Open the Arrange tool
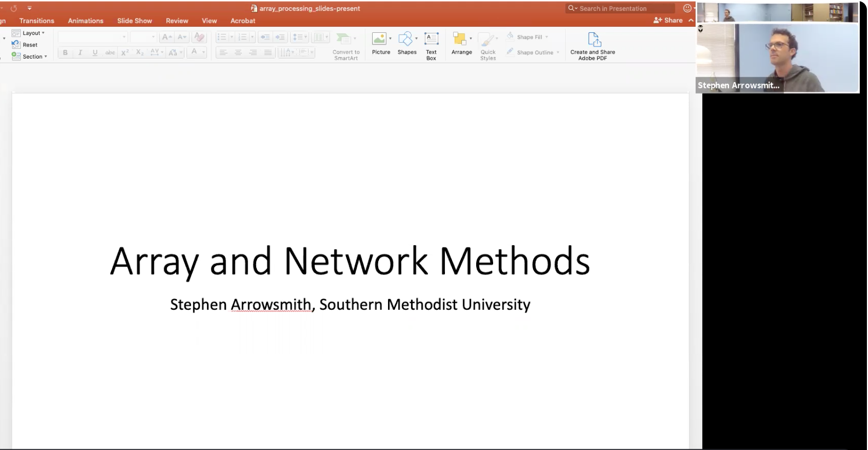868x450 pixels. [x=461, y=44]
